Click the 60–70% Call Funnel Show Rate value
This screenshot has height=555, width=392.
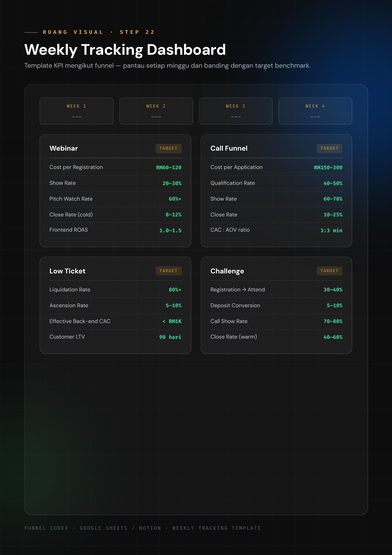tap(333, 199)
